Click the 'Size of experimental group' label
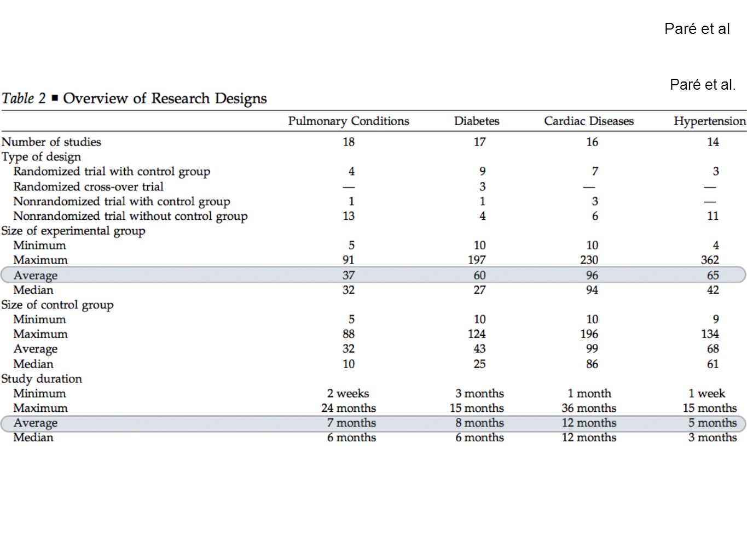This screenshot has width=747, height=560. 73,231
